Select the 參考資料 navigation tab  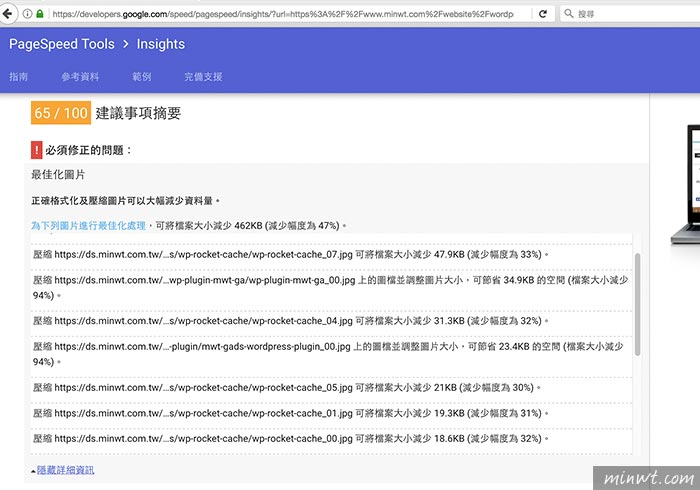(80, 76)
